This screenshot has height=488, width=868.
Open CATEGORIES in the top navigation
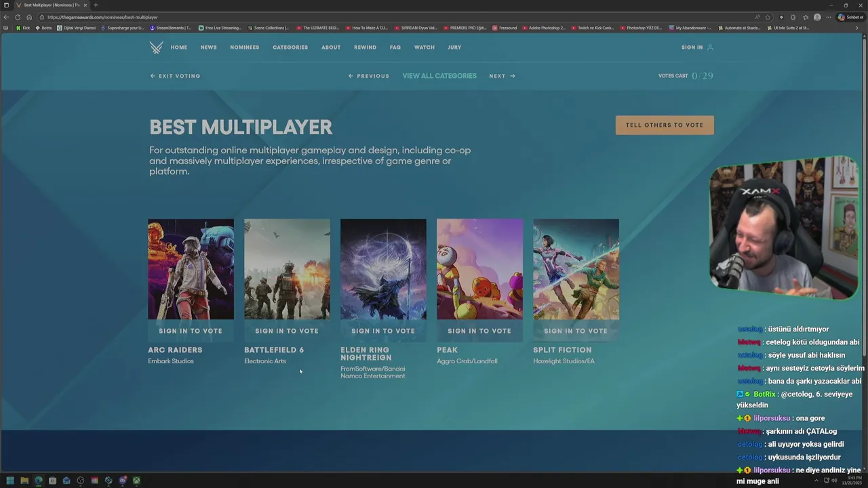(x=290, y=47)
